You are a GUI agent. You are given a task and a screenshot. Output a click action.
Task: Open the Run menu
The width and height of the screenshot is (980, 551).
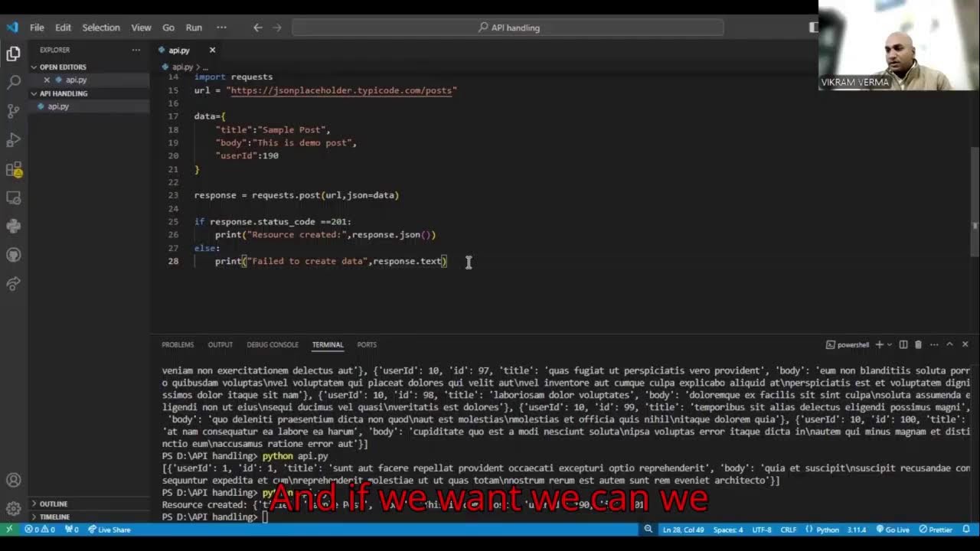coord(194,28)
